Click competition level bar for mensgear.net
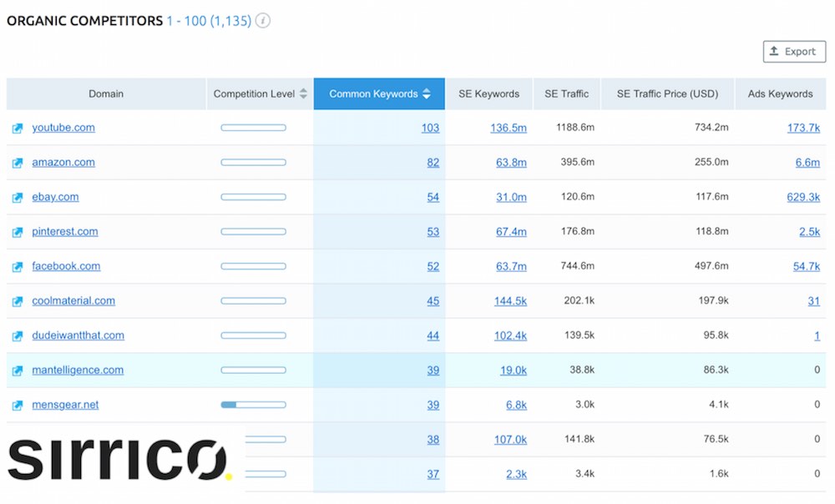The image size is (835, 504). (x=254, y=405)
